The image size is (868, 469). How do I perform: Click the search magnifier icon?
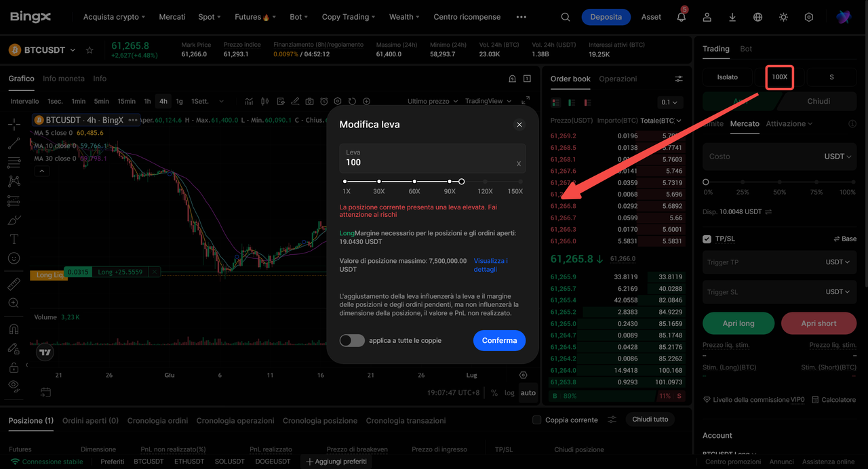(566, 17)
